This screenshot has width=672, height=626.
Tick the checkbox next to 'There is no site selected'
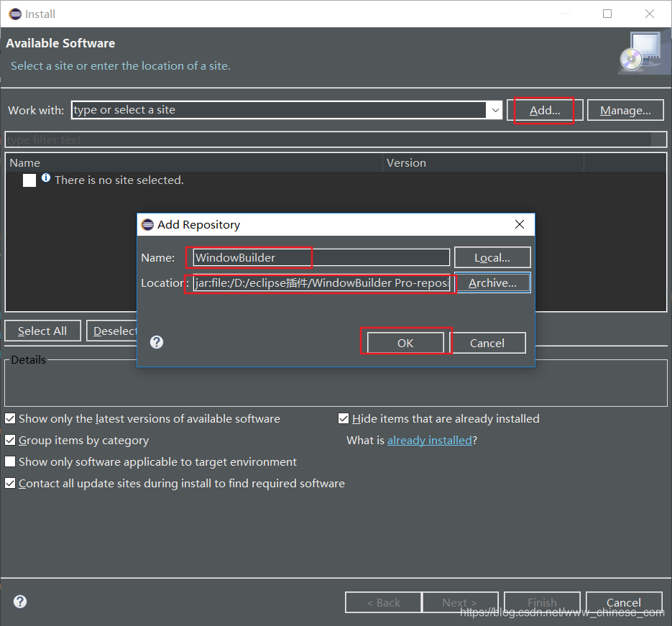point(29,180)
